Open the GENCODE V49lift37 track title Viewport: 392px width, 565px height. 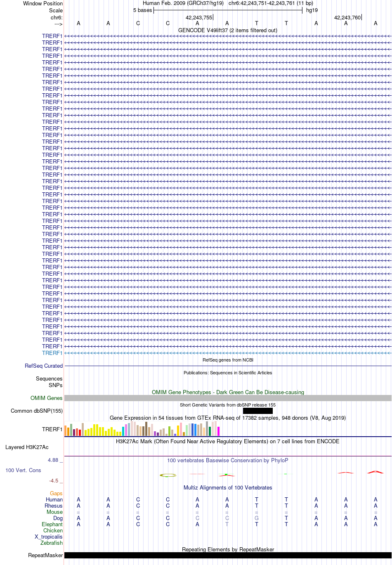click(228, 30)
